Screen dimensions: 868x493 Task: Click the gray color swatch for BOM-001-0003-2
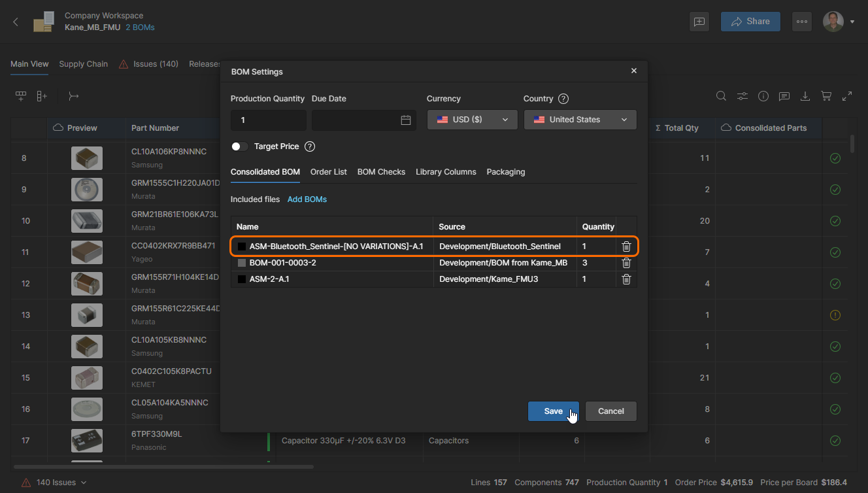(242, 263)
